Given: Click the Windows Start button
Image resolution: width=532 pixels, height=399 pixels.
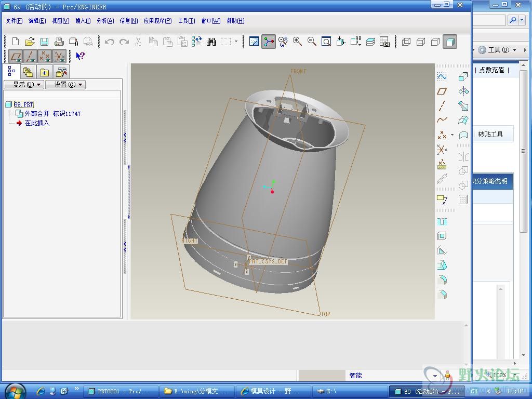Looking at the screenshot, I should click(x=15, y=391).
